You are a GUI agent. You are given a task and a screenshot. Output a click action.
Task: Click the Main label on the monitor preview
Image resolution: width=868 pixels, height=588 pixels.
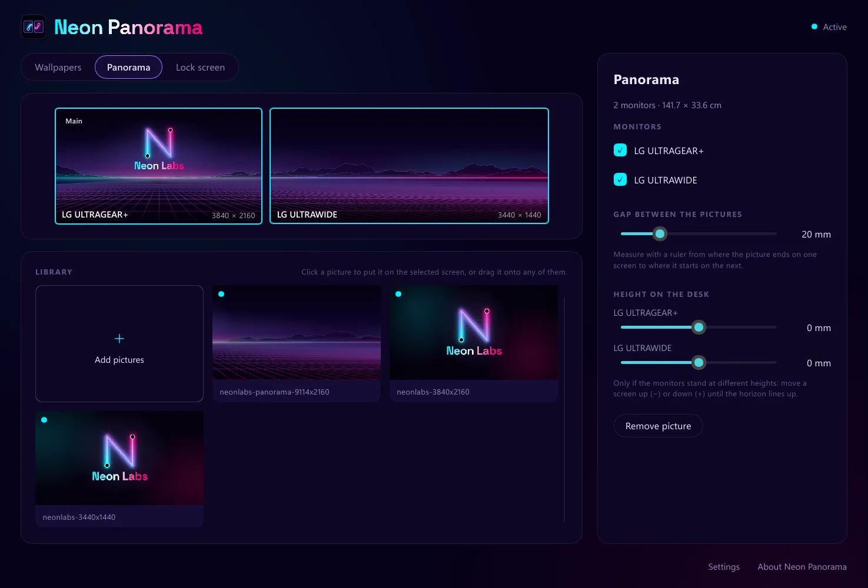(74, 121)
